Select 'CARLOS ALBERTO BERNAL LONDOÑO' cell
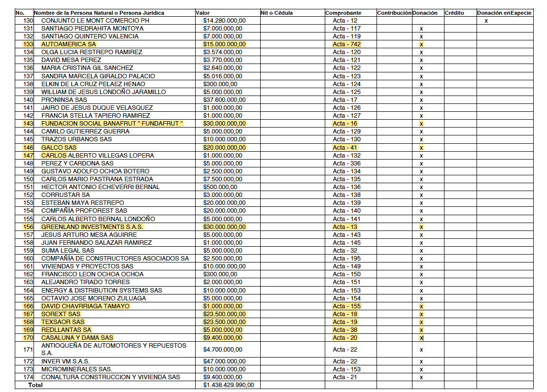The width and height of the screenshot is (547, 392). tap(98, 219)
